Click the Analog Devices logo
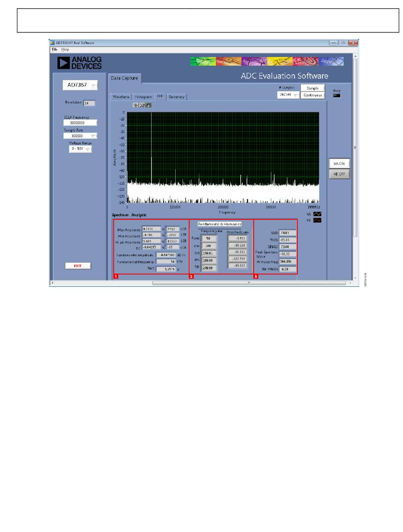 [x=80, y=63]
